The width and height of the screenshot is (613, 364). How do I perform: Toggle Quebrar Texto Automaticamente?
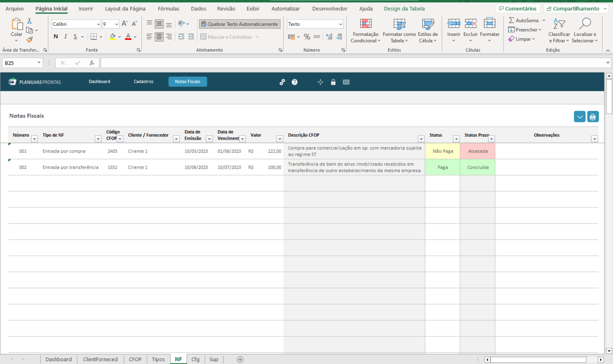(239, 24)
